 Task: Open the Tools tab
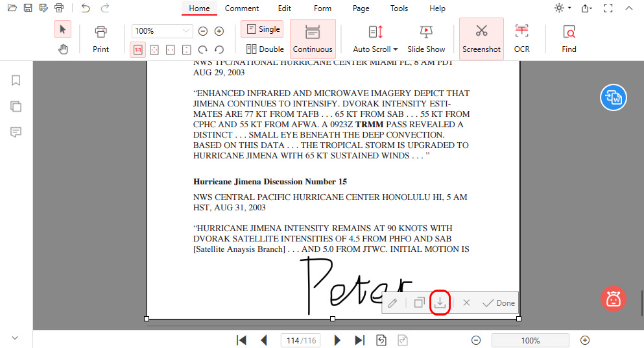point(400,8)
